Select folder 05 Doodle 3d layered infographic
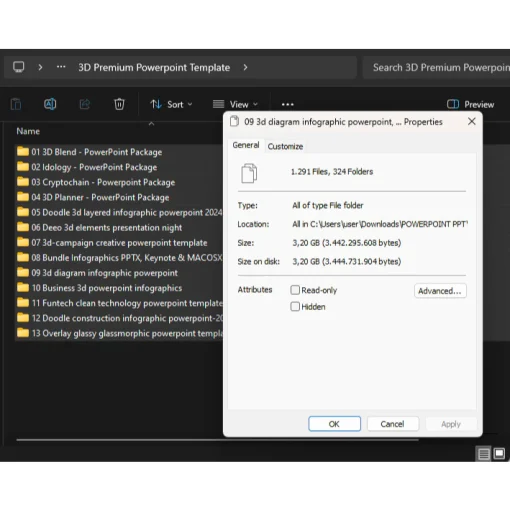 pos(119,212)
